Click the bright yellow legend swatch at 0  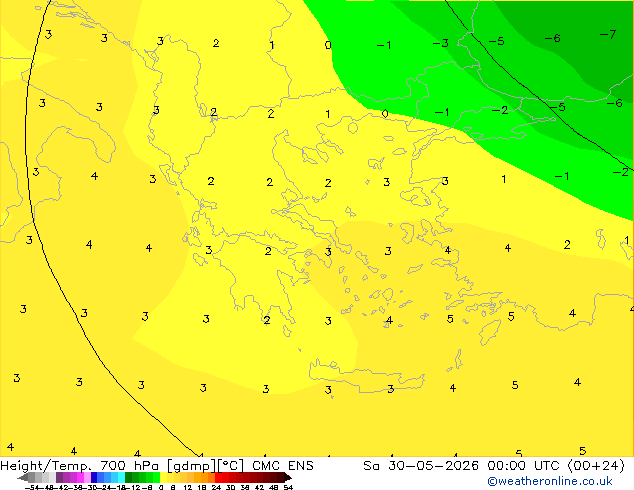[x=163, y=477]
